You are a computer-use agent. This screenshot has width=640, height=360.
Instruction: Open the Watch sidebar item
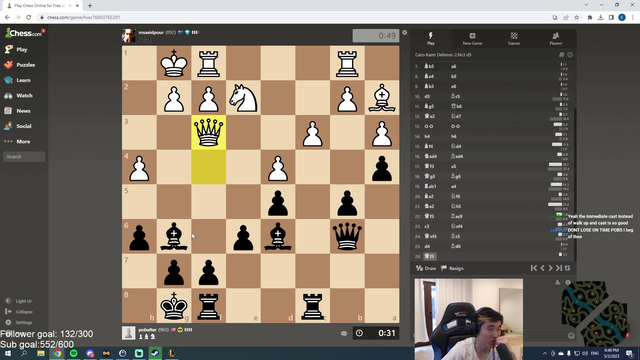pos(18,96)
